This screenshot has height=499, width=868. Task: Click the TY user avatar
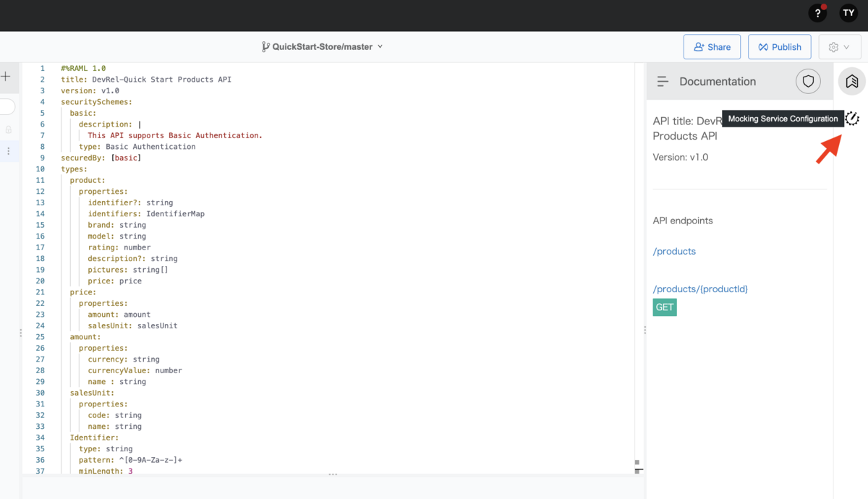[x=848, y=13]
